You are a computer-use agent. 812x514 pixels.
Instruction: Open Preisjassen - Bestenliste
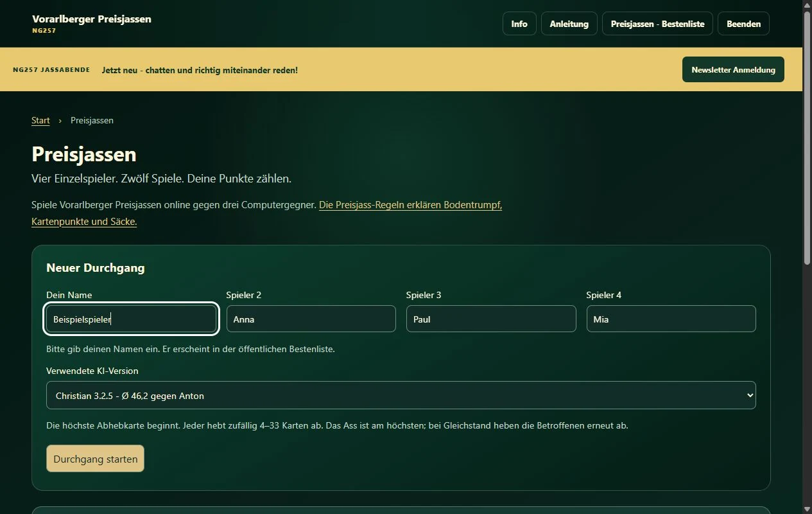(657, 24)
